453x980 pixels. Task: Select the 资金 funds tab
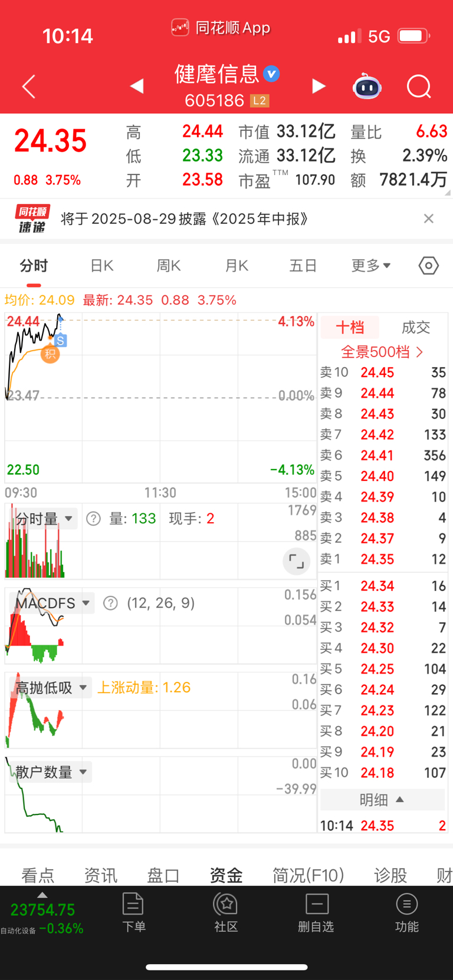tap(226, 875)
